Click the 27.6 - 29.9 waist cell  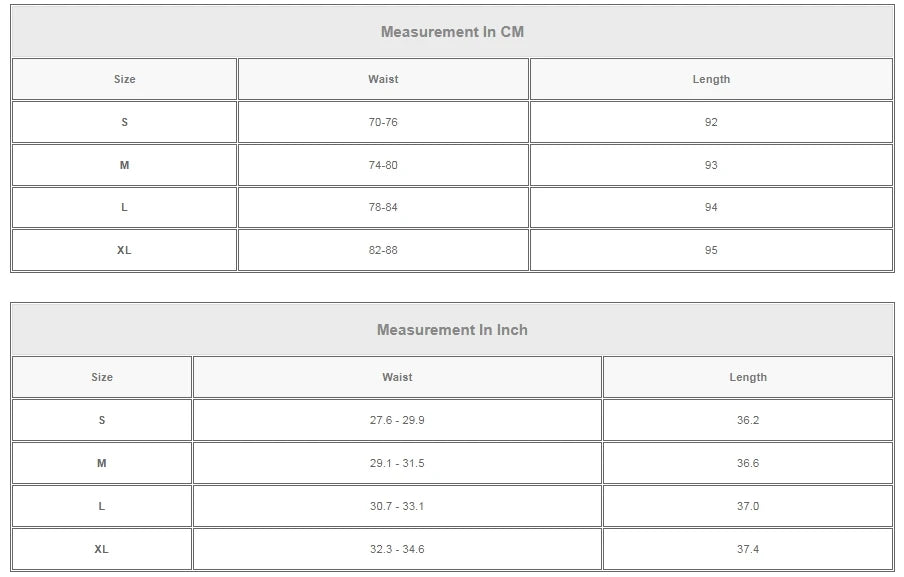(x=397, y=420)
